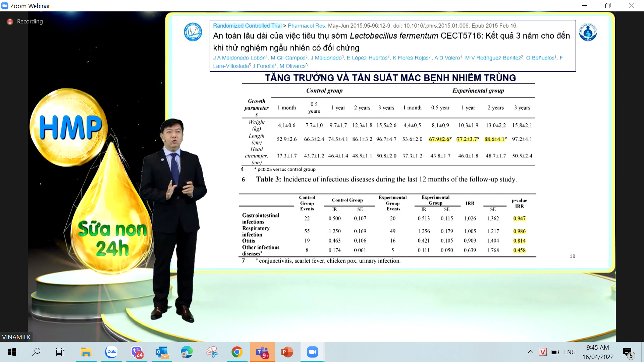
Task: Click the Show desktop strip at taskbar end
Action: point(642,352)
